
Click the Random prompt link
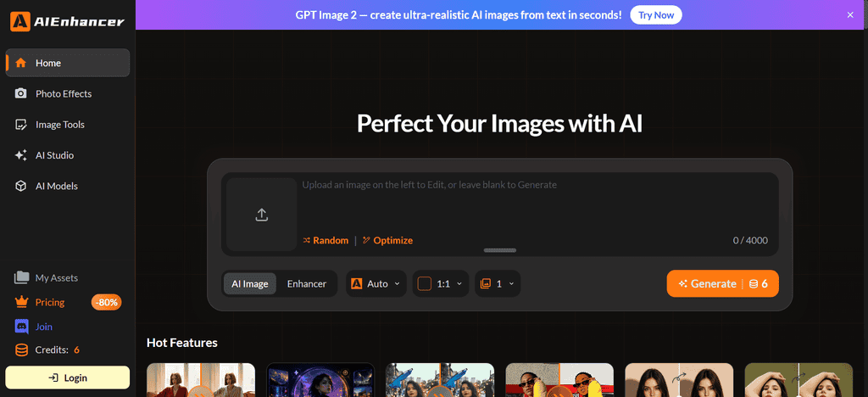coord(325,240)
